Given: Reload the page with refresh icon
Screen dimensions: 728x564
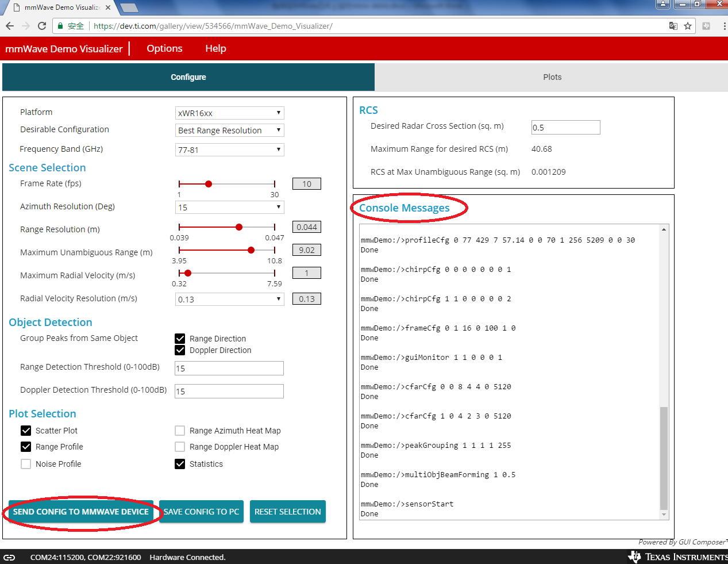Looking at the screenshot, I should tap(42, 26).
